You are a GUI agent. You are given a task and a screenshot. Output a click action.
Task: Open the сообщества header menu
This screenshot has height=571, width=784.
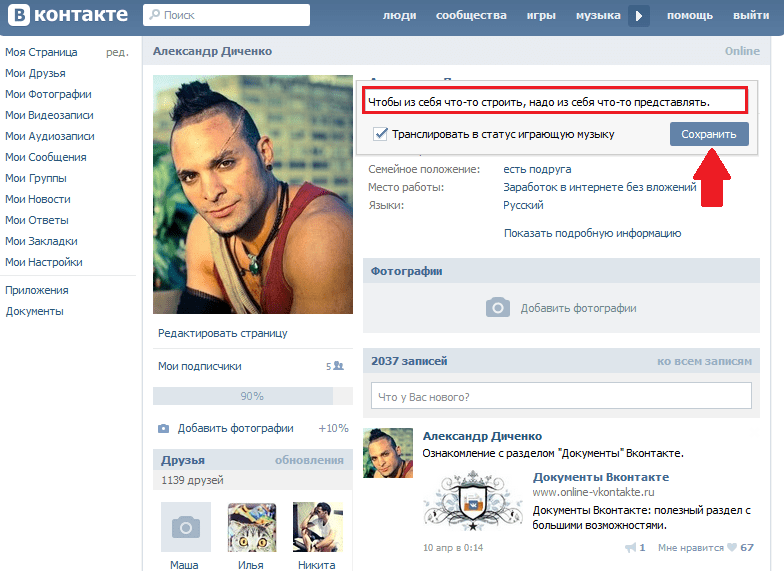click(x=471, y=16)
